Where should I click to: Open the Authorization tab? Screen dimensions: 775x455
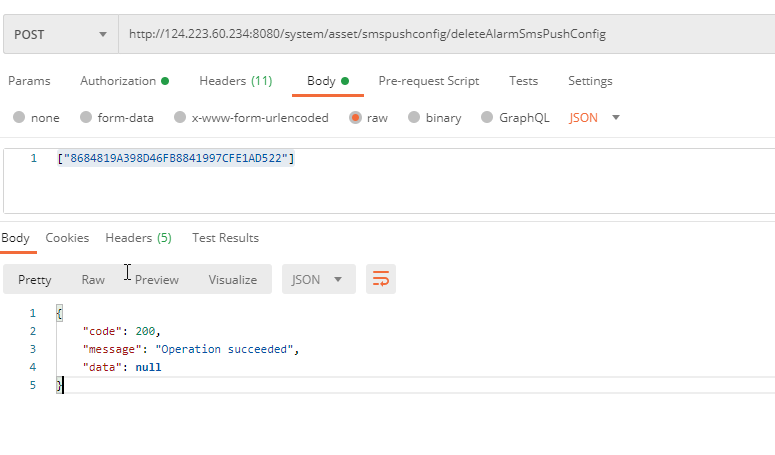coord(124,81)
